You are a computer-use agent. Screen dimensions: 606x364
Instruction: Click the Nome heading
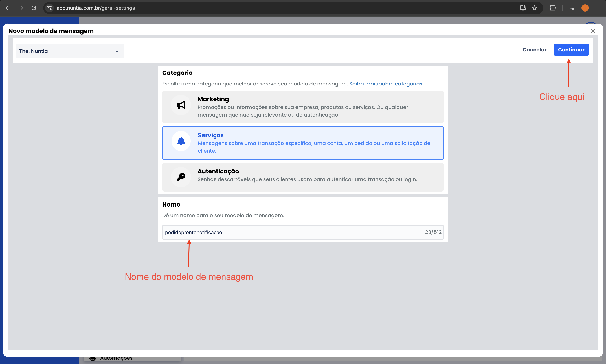coord(171,204)
